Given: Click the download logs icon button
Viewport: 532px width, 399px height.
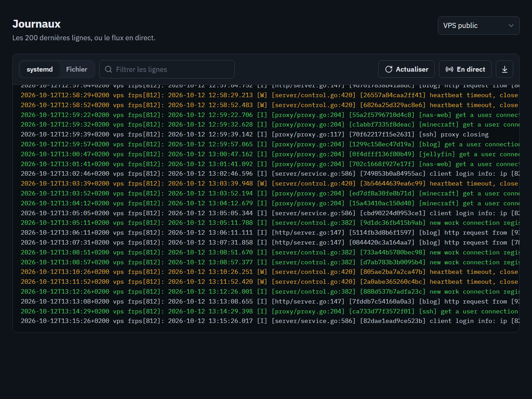Looking at the screenshot, I should pos(505,69).
